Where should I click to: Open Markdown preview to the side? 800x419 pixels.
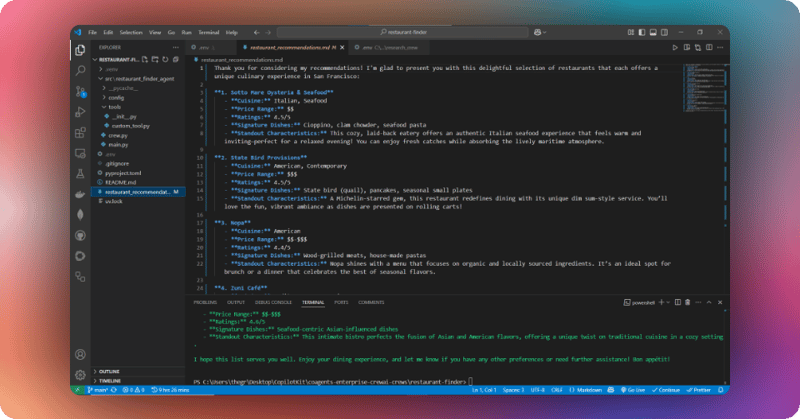tap(687, 47)
